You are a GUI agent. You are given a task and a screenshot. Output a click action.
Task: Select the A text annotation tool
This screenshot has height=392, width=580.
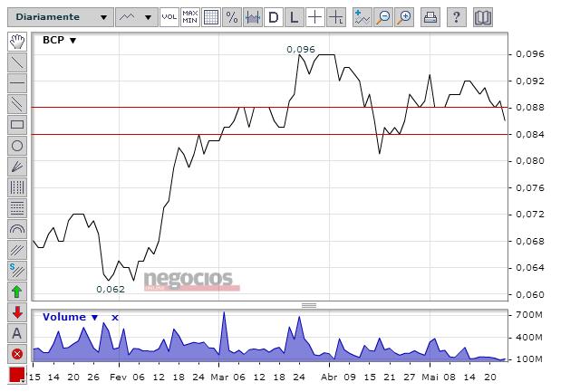[17, 333]
